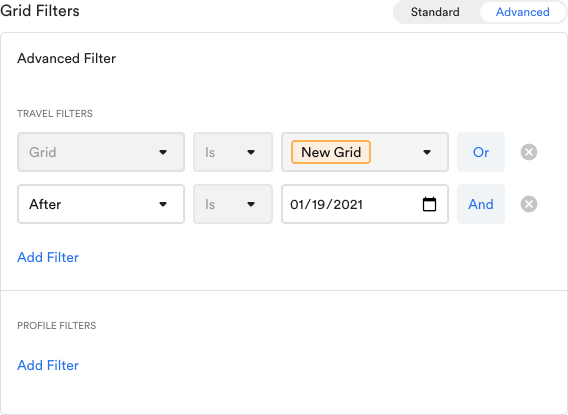The height and width of the screenshot is (415, 568).
Task: Open calendar picker icon in date field
Action: click(x=429, y=204)
